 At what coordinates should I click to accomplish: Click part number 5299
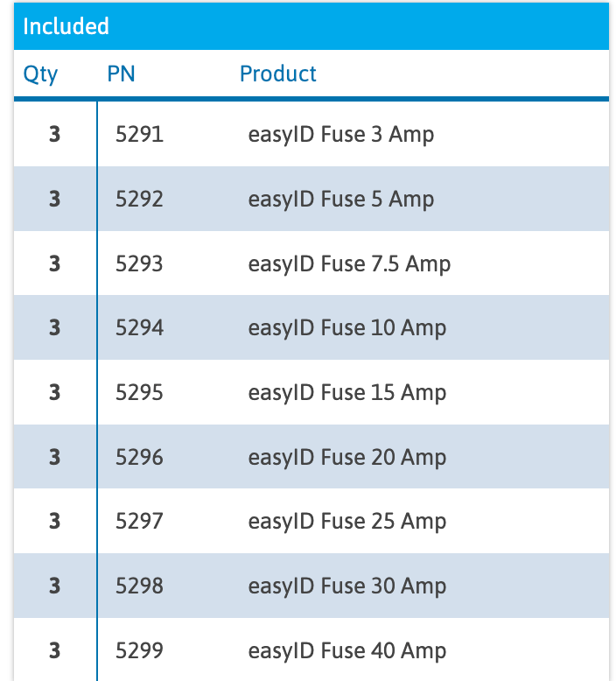[x=139, y=650]
